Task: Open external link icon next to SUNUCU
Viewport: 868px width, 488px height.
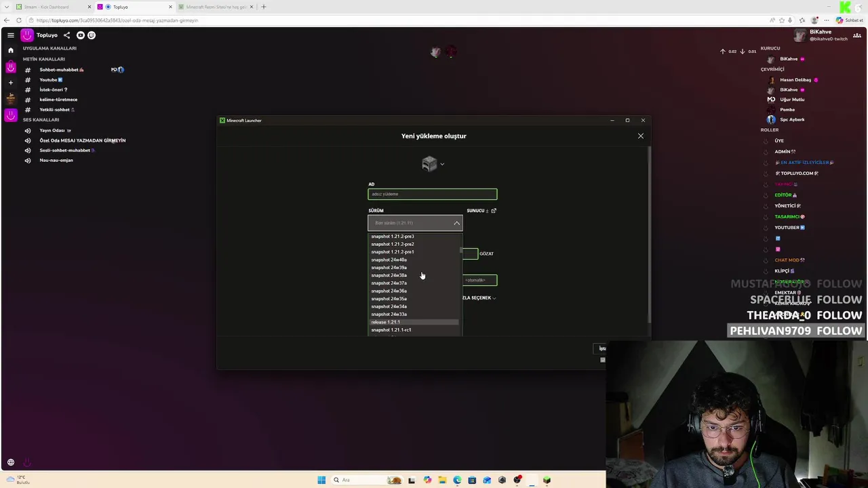Action: click(x=494, y=211)
